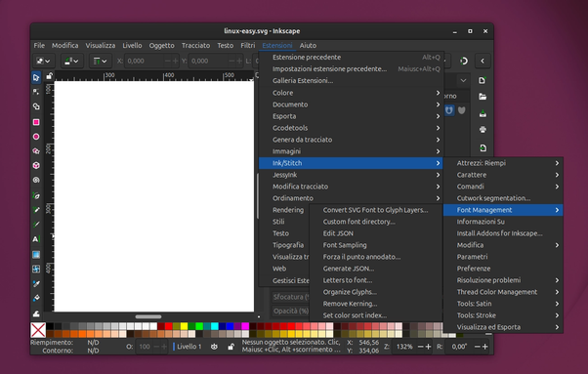Select the Shape Builder tool
This screenshot has width=588, height=374.
pyautogui.click(x=36, y=106)
